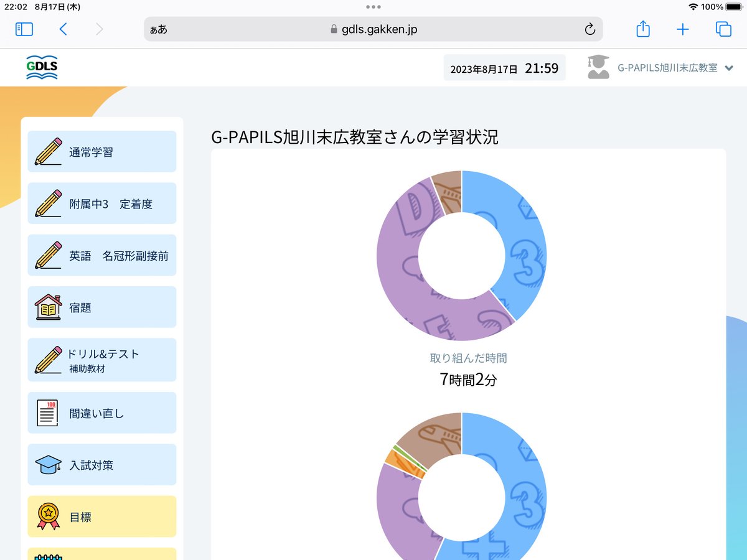Tap the padlock icon in address bar
Image resolution: width=747 pixels, height=560 pixels.
click(x=334, y=29)
